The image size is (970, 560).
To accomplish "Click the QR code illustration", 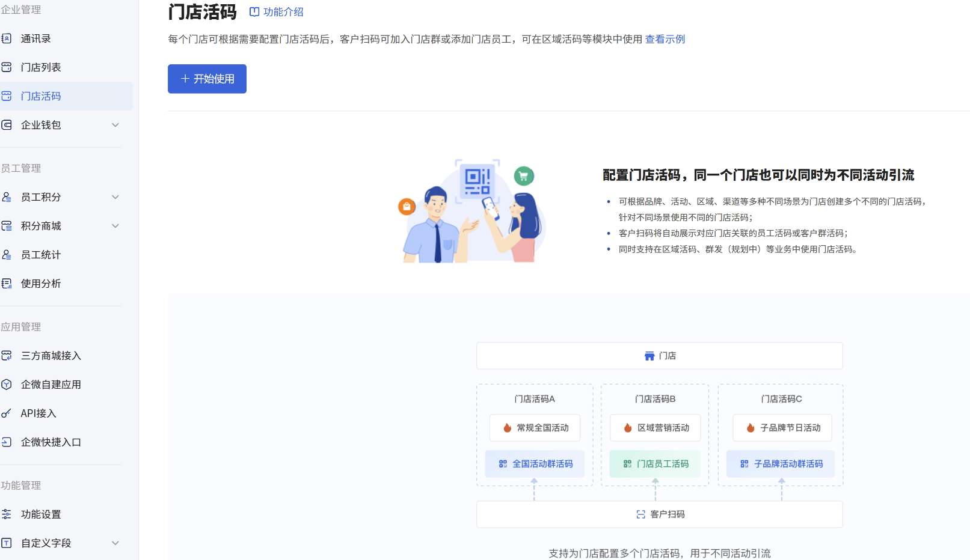I will coord(477,181).
